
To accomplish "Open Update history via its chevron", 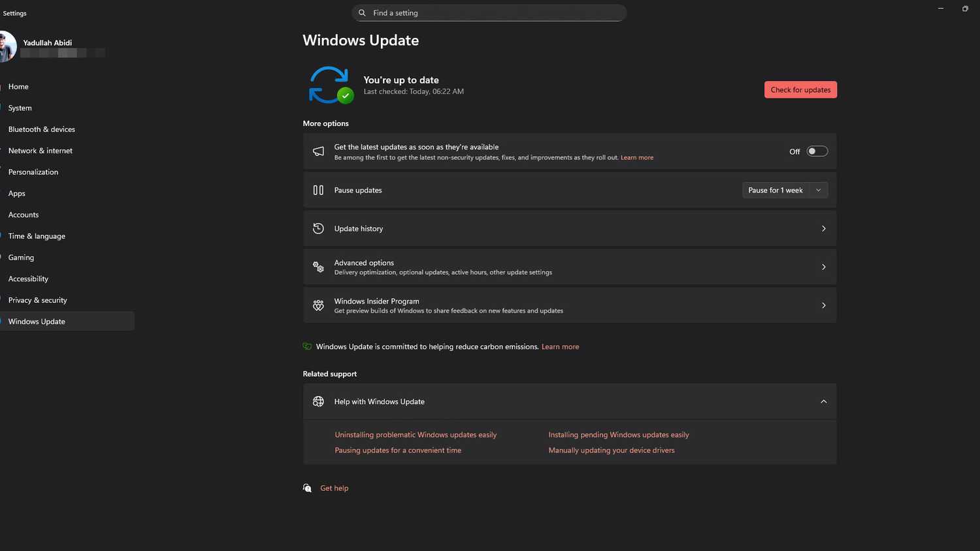I will pos(823,228).
